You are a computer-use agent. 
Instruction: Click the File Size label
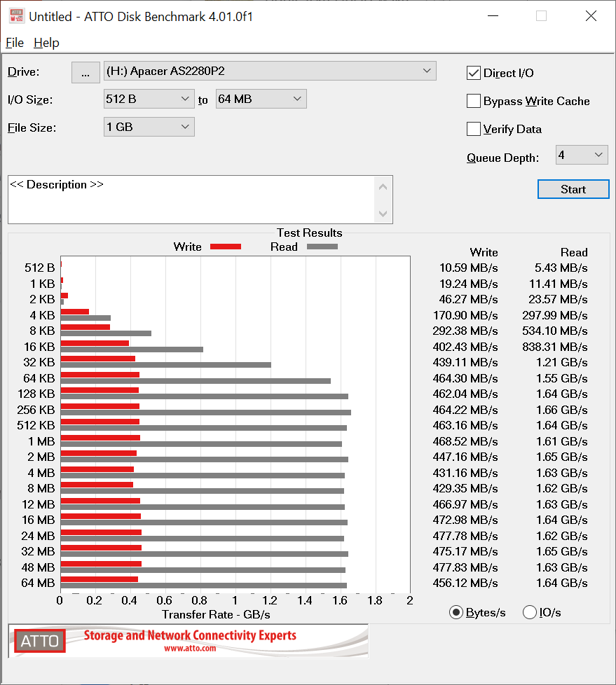pos(32,127)
